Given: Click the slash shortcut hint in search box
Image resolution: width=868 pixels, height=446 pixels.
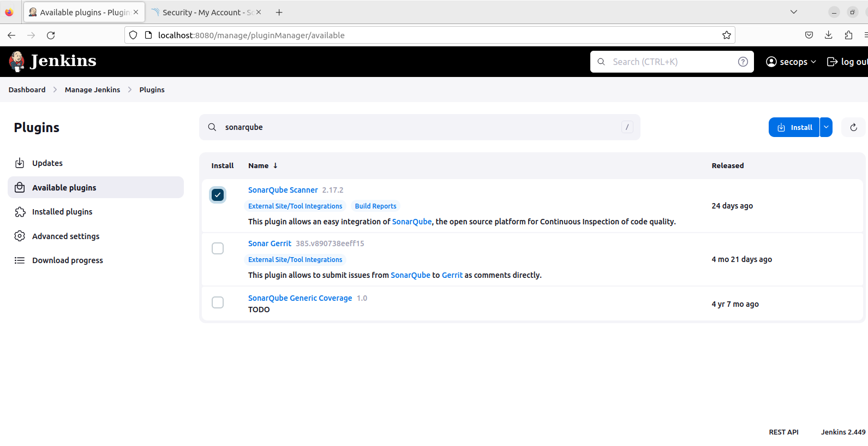Looking at the screenshot, I should point(627,127).
